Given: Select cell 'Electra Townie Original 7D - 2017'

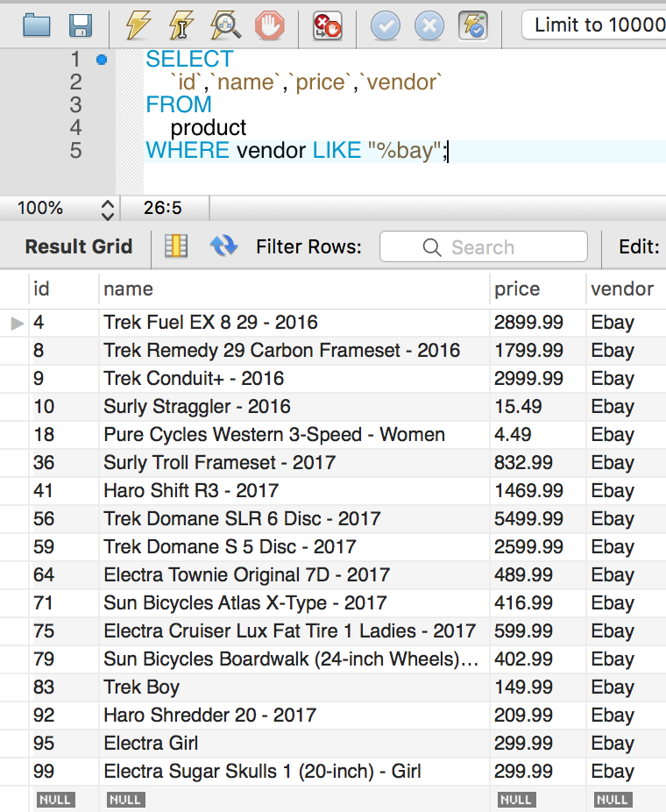Looking at the screenshot, I should pos(294,575).
